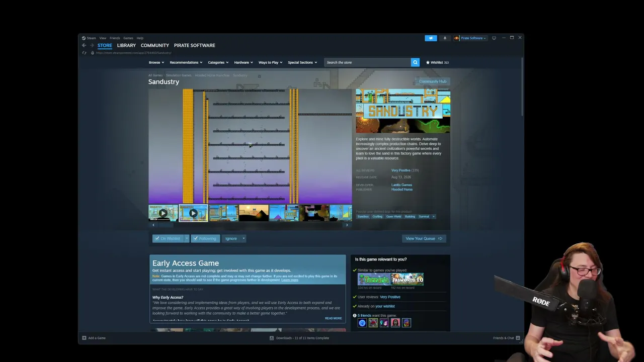Select the Sandbox tag
644x362 pixels.
click(363, 217)
